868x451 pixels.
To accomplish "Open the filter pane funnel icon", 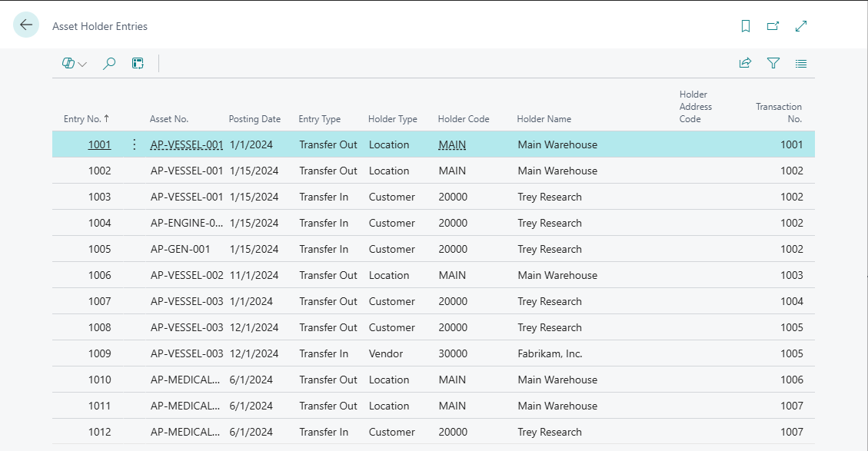I will tap(773, 64).
